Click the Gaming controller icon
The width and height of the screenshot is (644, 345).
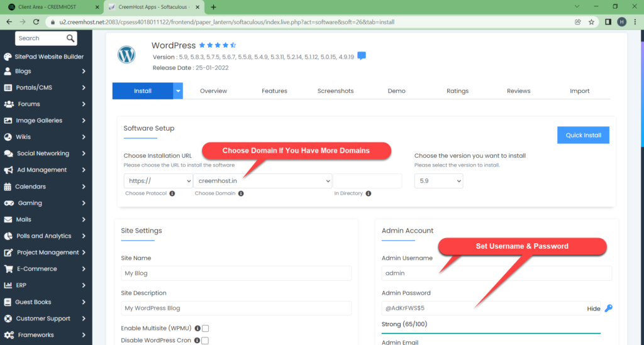click(x=9, y=203)
